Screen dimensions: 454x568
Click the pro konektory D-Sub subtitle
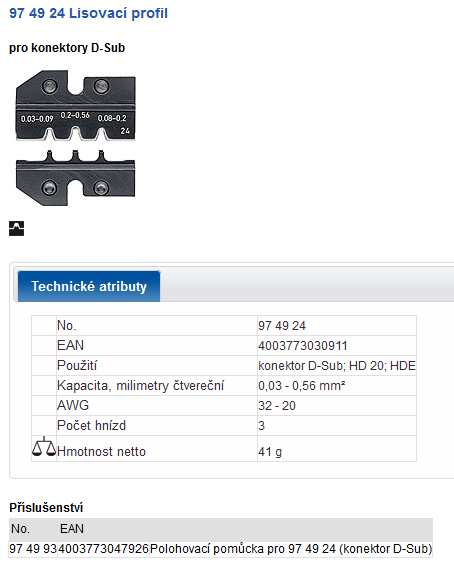(67, 48)
